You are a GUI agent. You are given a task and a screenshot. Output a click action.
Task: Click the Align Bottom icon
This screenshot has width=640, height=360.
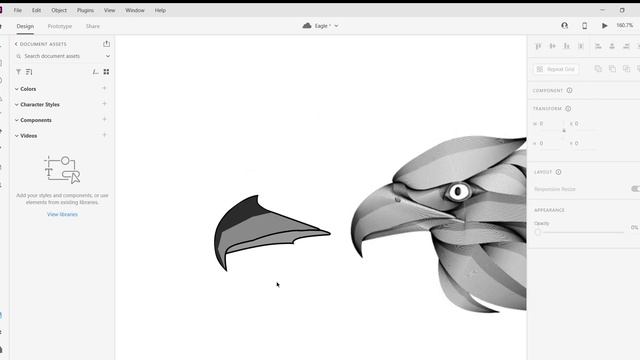[567, 46]
